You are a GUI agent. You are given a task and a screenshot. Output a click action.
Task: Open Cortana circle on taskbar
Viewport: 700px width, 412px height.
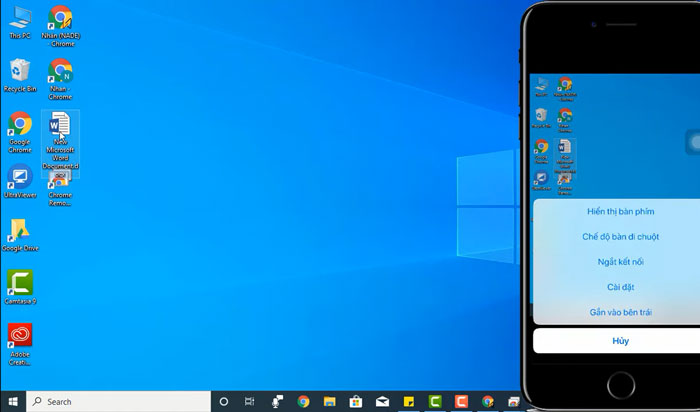(x=224, y=401)
